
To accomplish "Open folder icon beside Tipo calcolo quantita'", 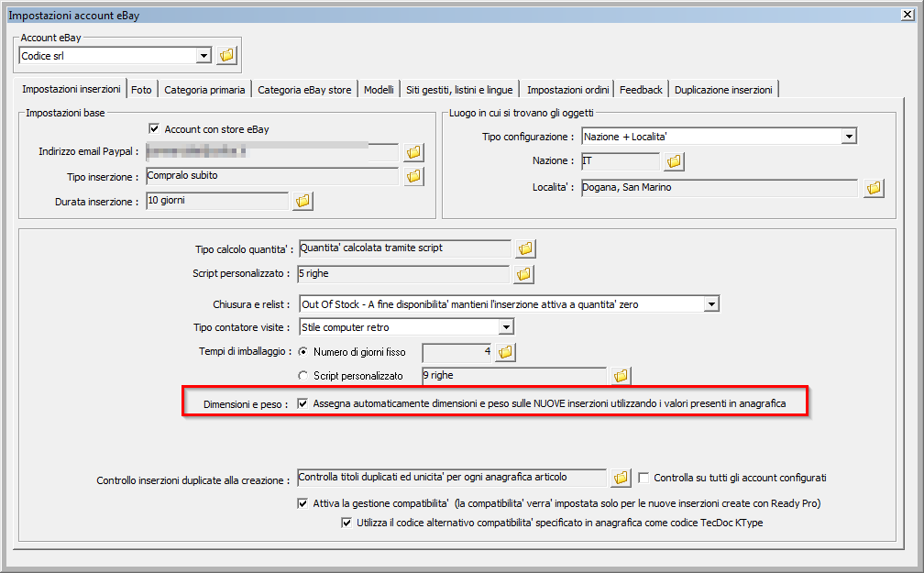I will pos(525,248).
